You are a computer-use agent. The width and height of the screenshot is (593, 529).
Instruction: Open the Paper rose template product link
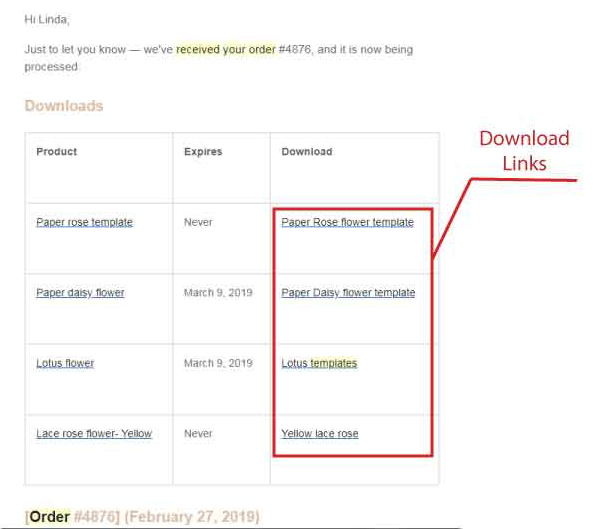click(x=84, y=222)
